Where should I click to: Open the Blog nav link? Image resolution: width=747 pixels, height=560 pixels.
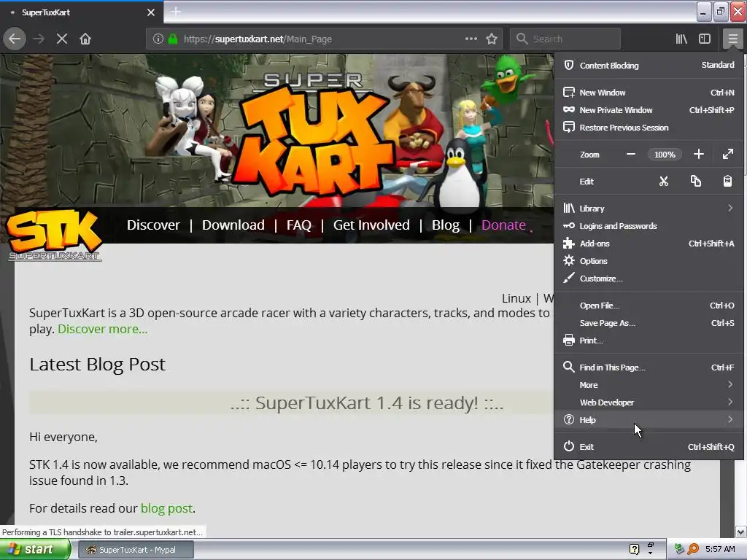tap(446, 225)
